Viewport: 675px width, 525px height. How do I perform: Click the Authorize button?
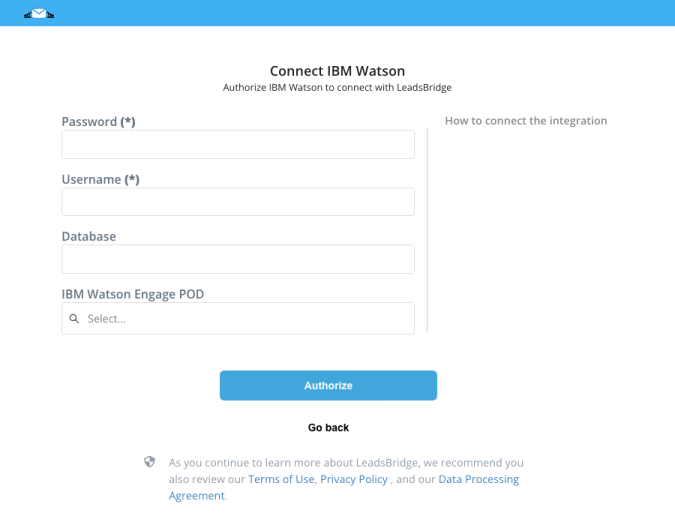pos(328,386)
